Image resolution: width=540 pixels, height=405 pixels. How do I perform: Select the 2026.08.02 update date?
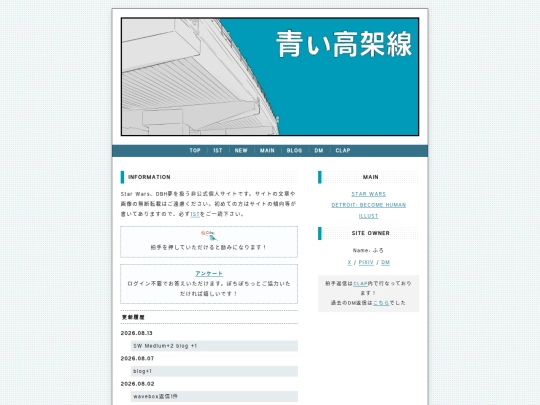pyautogui.click(x=137, y=384)
